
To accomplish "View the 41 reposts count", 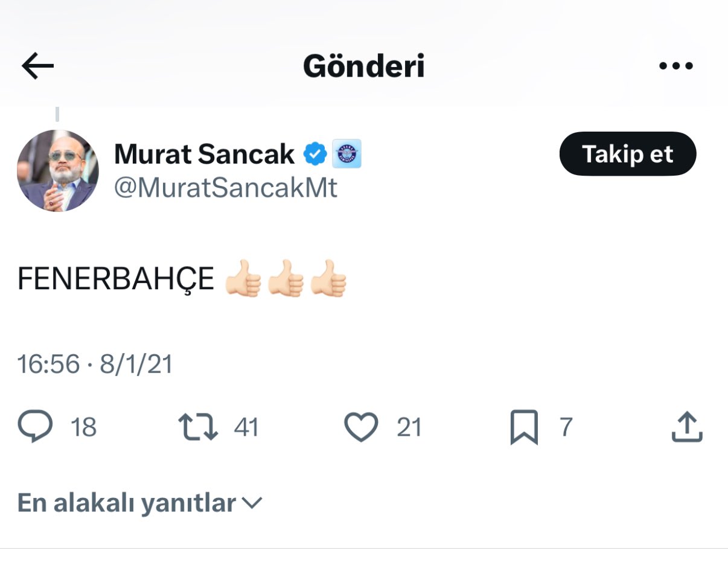I will (x=246, y=427).
